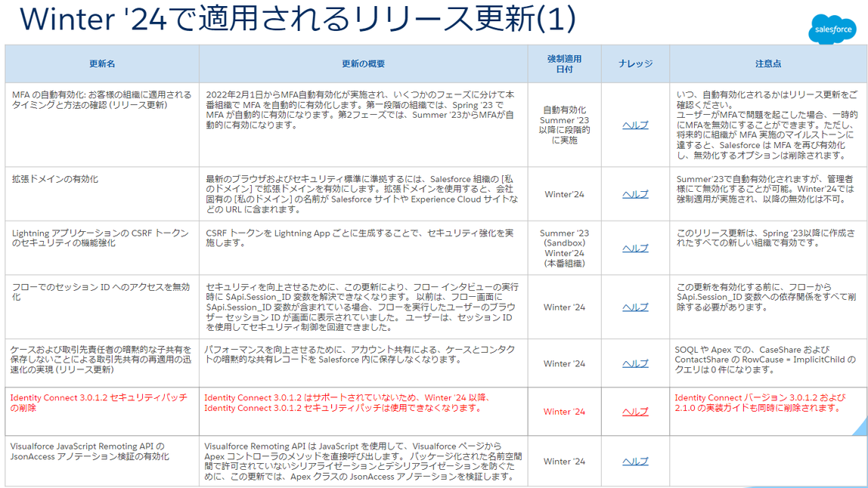Open the ヘルプ link in the ケースおよび取引先責任者 row
Viewport: 868px width, 488px height.
tap(635, 363)
